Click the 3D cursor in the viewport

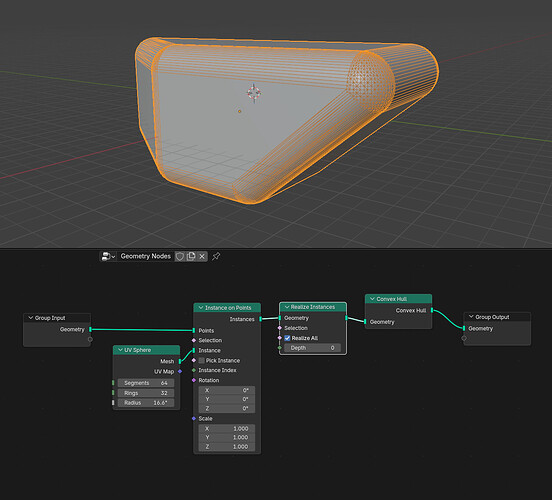[253, 93]
